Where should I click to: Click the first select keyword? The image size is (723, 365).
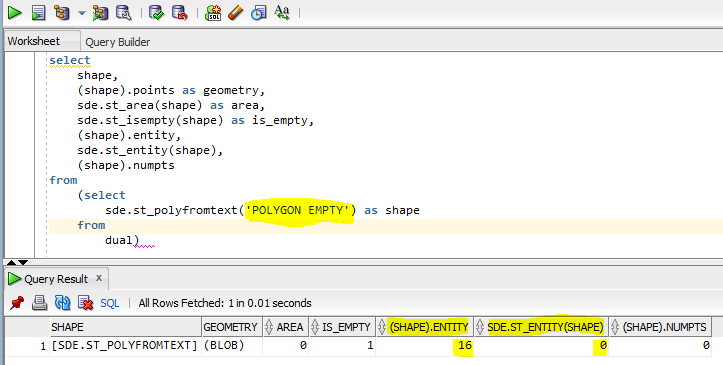click(x=70, y=60)
